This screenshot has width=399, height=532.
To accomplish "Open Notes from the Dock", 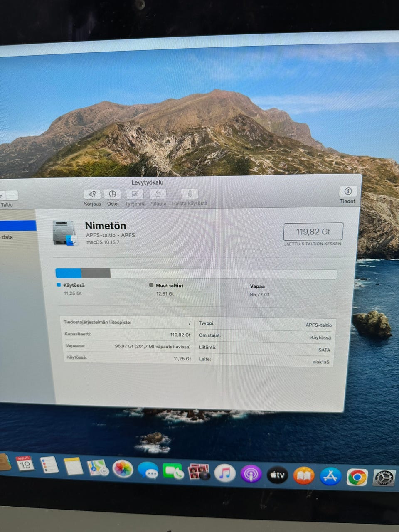I will point(74,466).
